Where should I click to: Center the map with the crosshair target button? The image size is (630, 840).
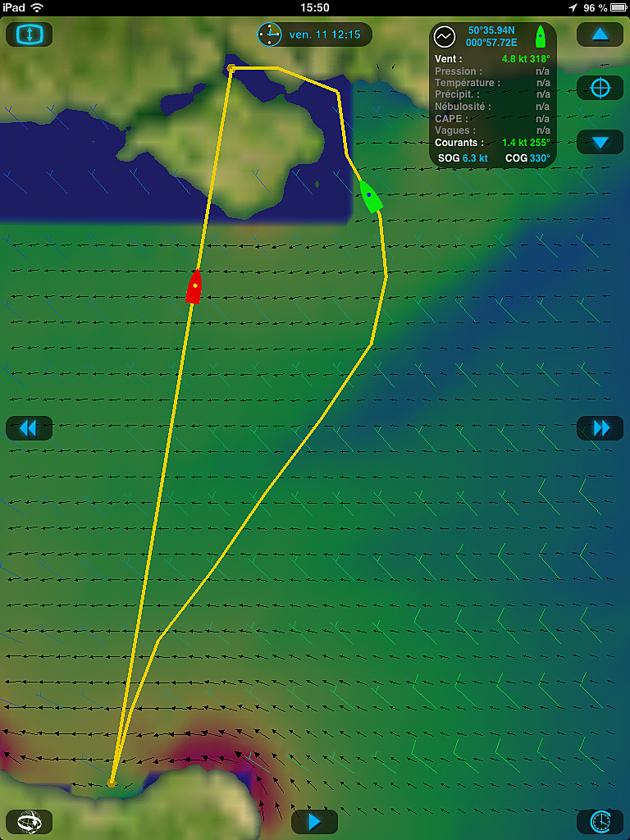point(600,88)
